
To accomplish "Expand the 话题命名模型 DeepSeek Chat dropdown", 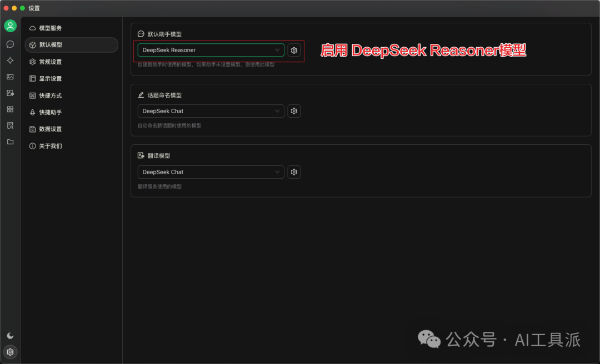I will tap(211, 111).
